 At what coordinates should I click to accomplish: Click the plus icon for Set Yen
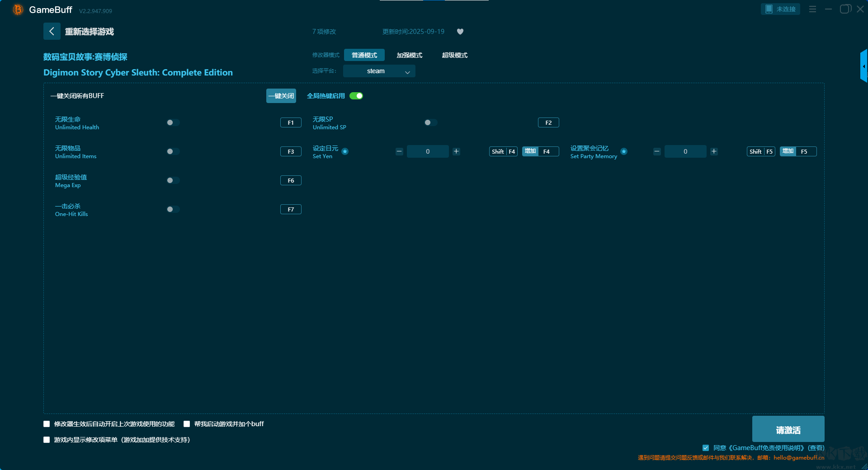[x=456, y=151]
